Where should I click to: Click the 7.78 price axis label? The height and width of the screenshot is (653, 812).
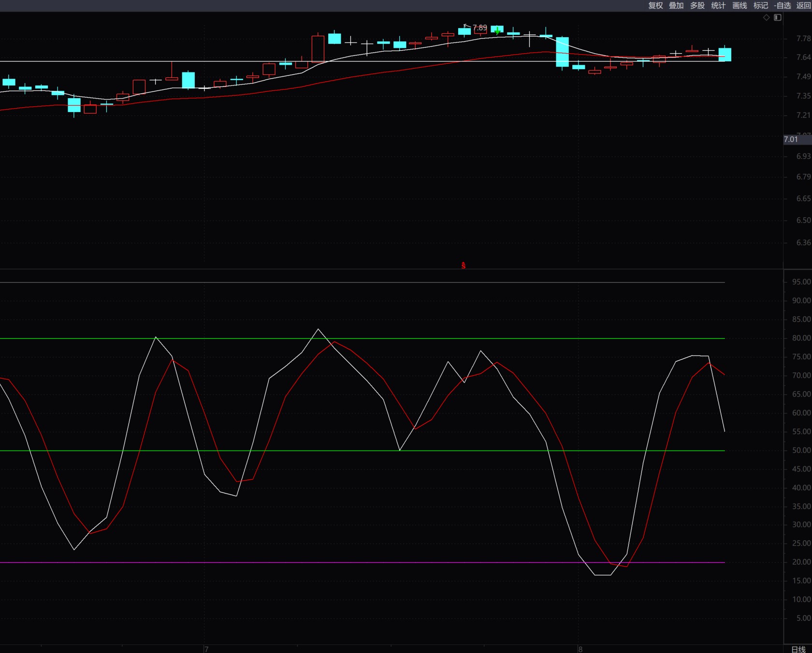(803, 39)
